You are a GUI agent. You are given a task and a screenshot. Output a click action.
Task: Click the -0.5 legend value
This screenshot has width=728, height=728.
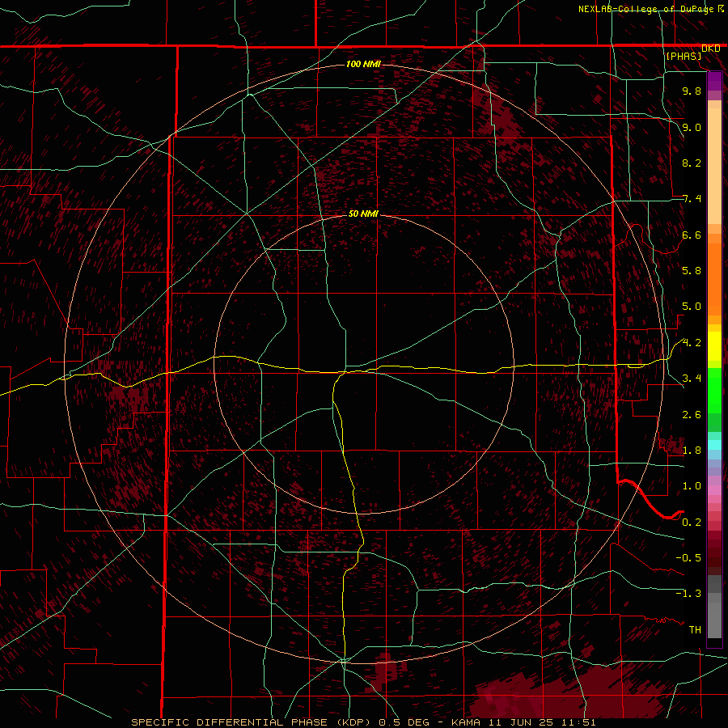click(x=688, y=557)
